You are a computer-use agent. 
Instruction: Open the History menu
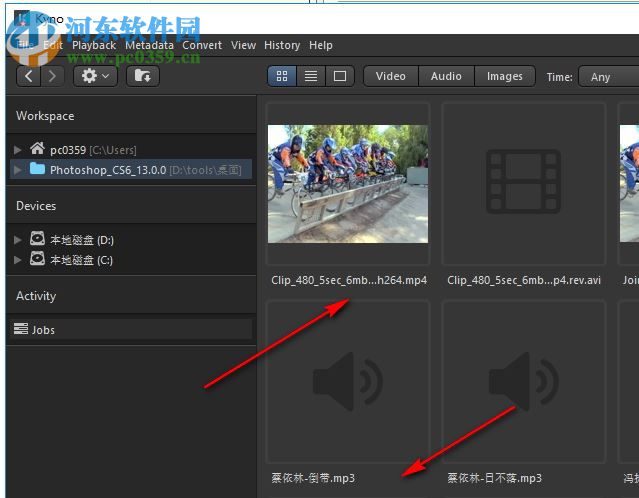pos(282,45)
